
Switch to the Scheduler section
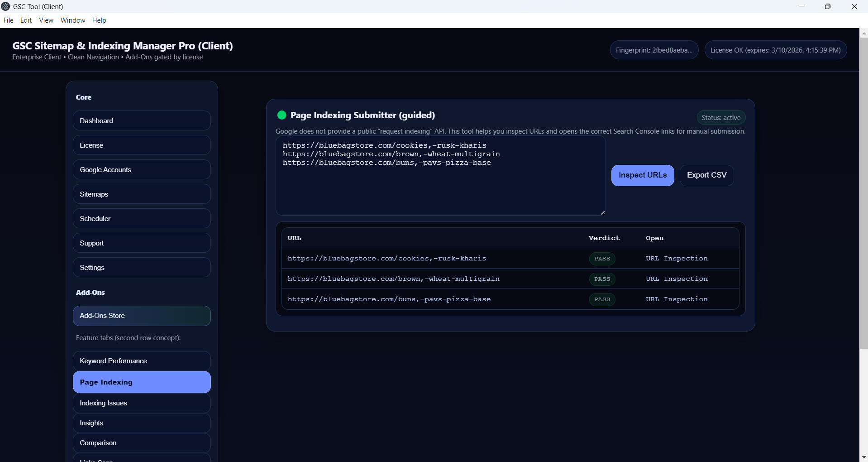142,219
